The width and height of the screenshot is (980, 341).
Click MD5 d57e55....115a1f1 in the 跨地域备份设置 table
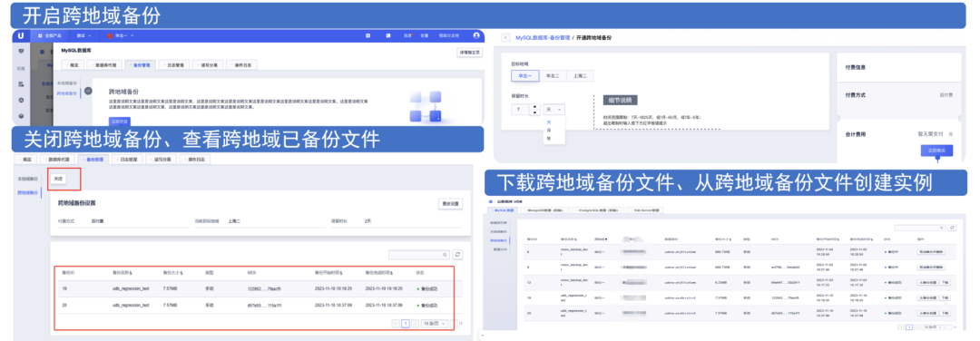264,305
